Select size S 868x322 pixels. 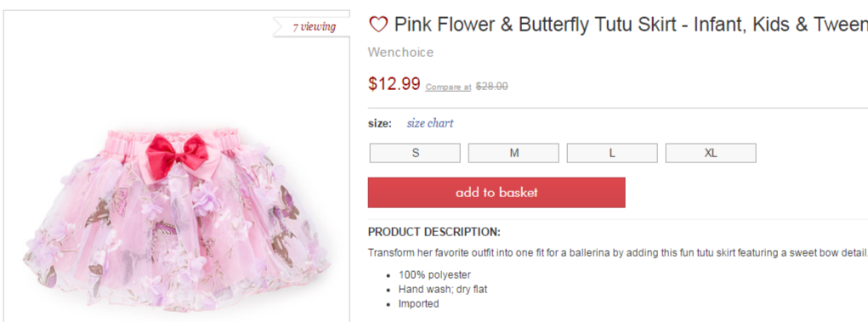415,153
